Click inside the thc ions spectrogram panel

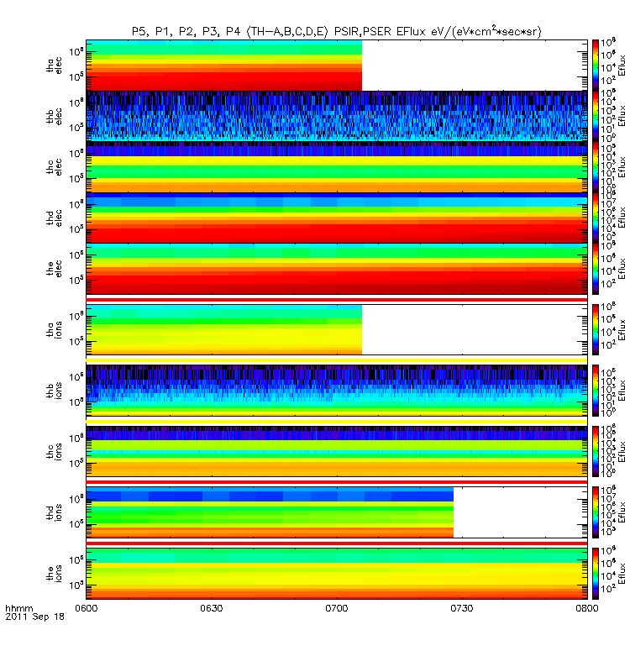[x=337, y=451]
